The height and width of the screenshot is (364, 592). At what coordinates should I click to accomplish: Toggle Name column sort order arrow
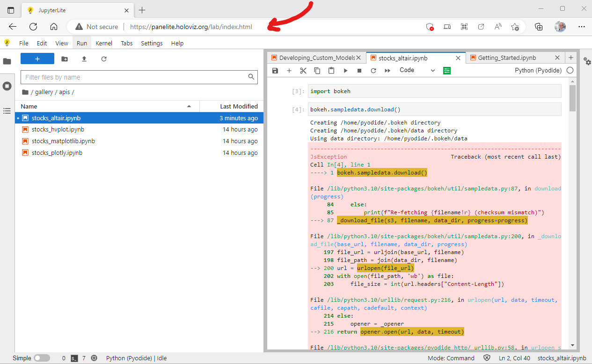[x=189, y=106]
